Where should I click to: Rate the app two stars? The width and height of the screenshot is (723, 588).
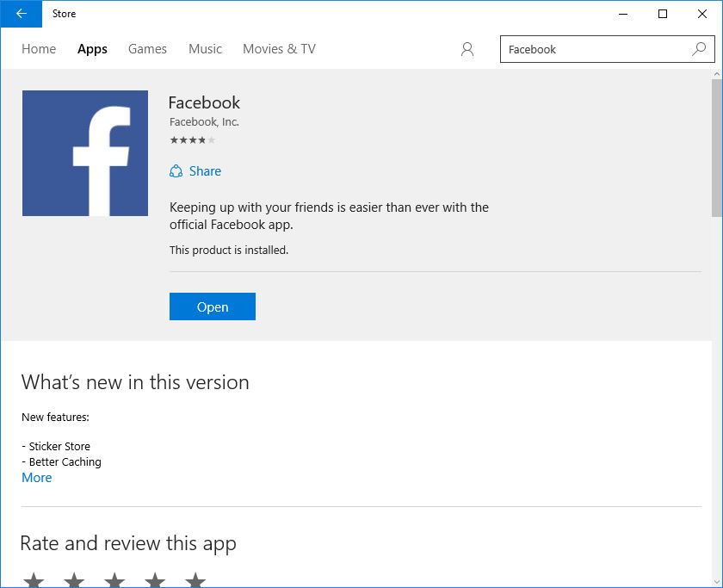click(x=74, y=579)
